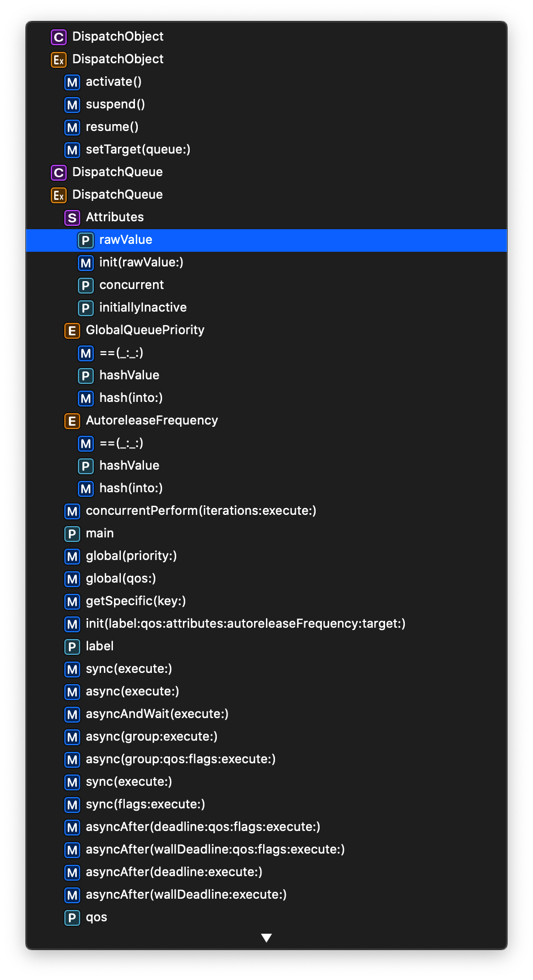
Task: Open init(label:qos:attributes:autoreleaseFrequency:target:) entry
Action: [x=266, y=624]
